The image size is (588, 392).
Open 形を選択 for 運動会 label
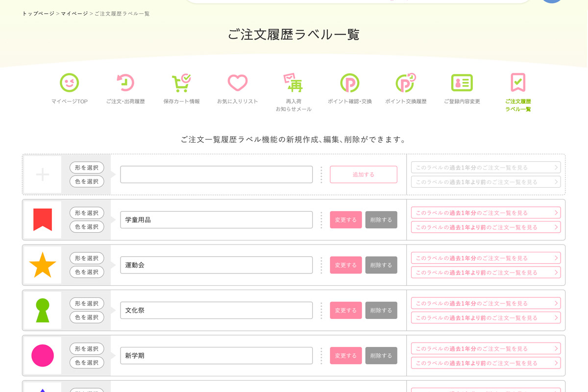tap(87, 258)
